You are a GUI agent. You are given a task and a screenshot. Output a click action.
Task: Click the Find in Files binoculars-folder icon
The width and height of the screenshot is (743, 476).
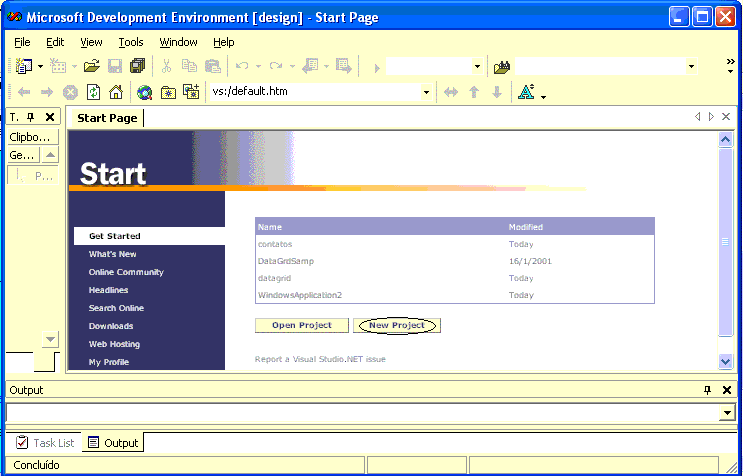[501, 67]
